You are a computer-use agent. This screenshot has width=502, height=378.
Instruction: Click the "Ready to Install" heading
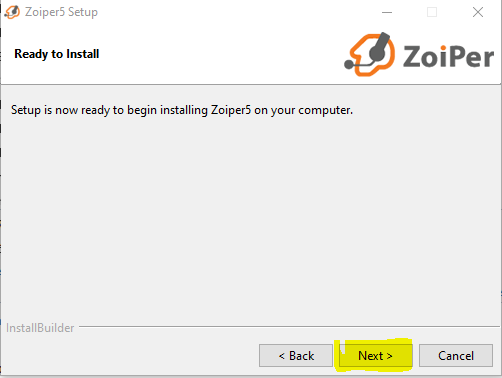pyautogui.click(x=57, y=54)
